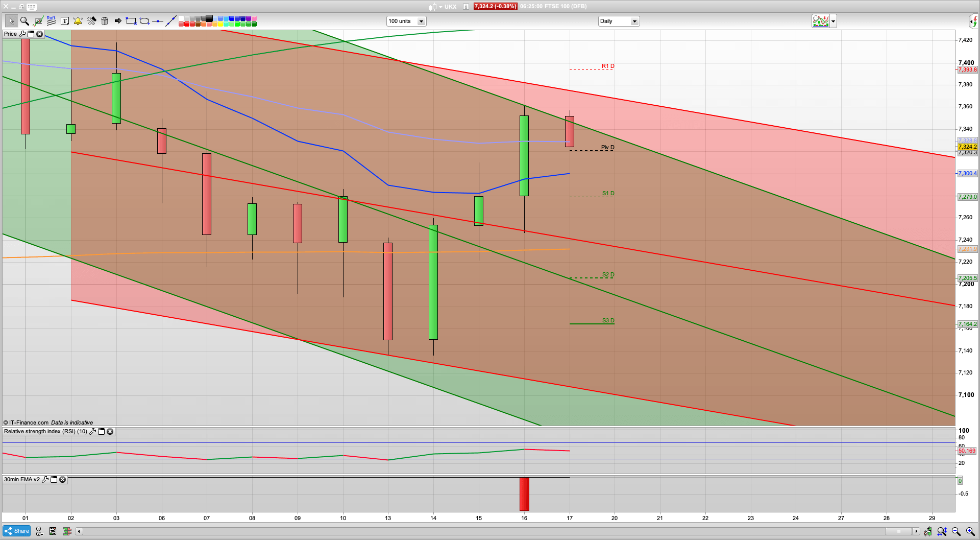This screenshot has width=980, height=540.
Task: Click the Raff regression channel tool
Action: 51,21
